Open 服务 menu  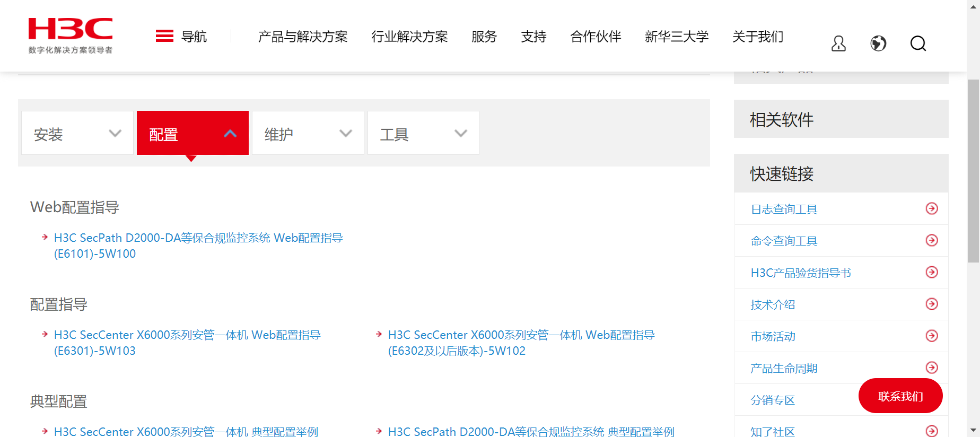[484, 37]
